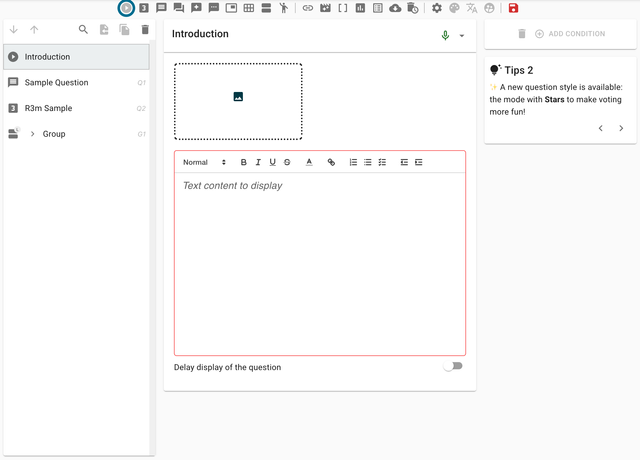The image size is (640, 460).
Task: Open dropdown arrow next to microphone
Action: click(462, 36)
